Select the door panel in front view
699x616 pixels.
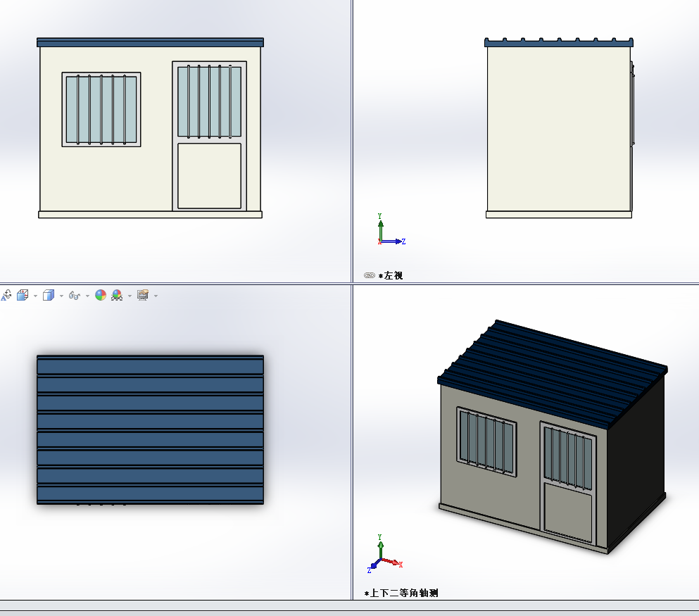tap(210, 136)
